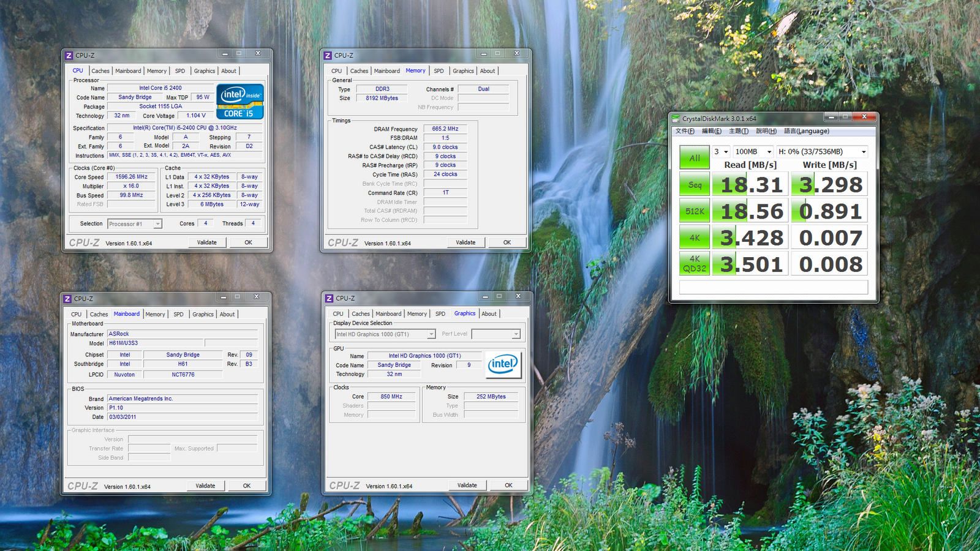Screen dimensions: 980x551
Task: Click the GPU core clock value "850 MHz"
Action: coord(391,397)
